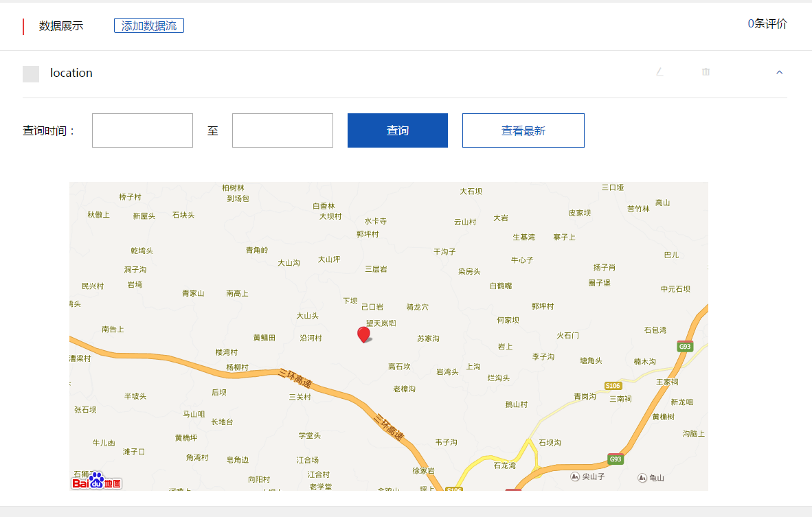Delete the location stream with trash icon
The image size is (812, 517).
coord(706,72)
